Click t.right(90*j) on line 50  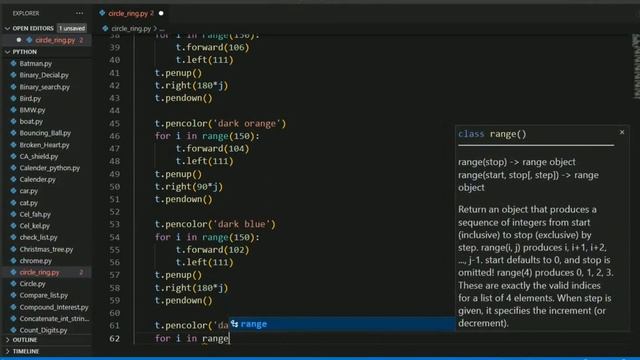click(x=189, y=187)
